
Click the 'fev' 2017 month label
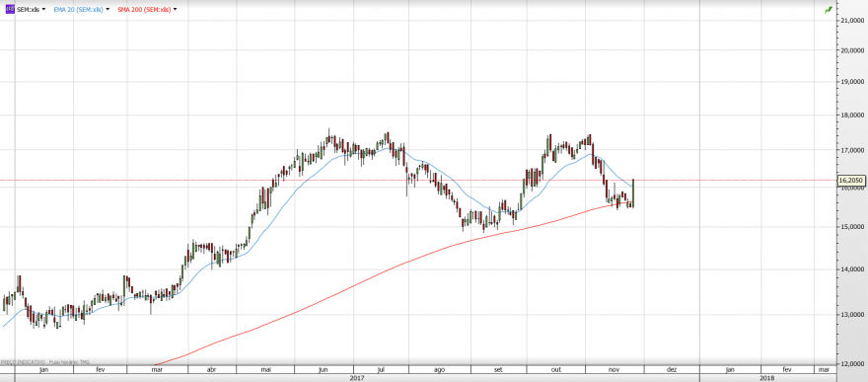(x=101, y=369)
